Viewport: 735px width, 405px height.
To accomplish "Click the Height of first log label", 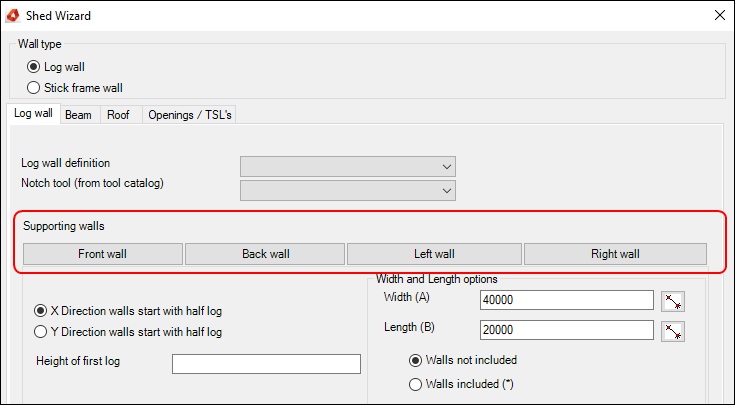I will pos(78,361).
